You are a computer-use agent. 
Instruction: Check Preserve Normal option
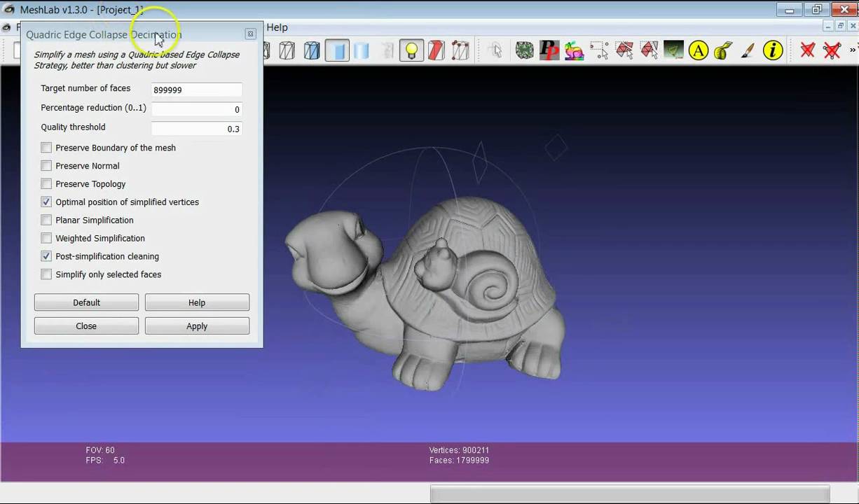(x=46, y=166)
